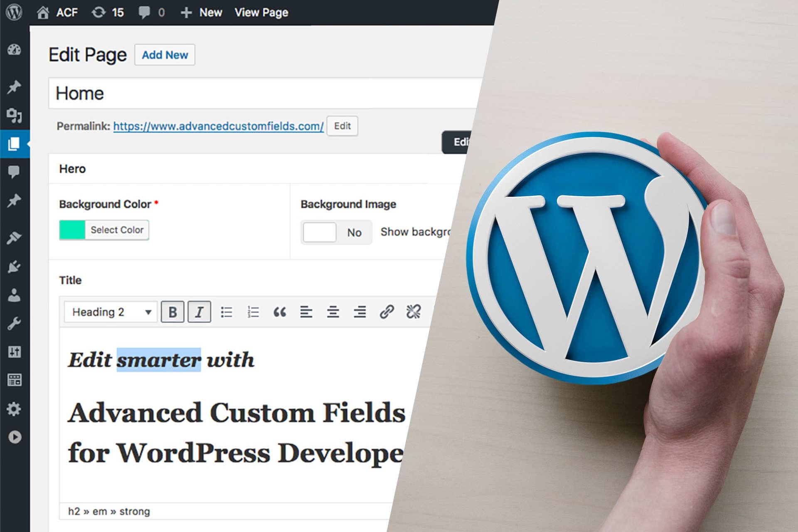The image size is (798, 532).
Task: Insert a link with chain icon
Action: [x=387, y=312]
